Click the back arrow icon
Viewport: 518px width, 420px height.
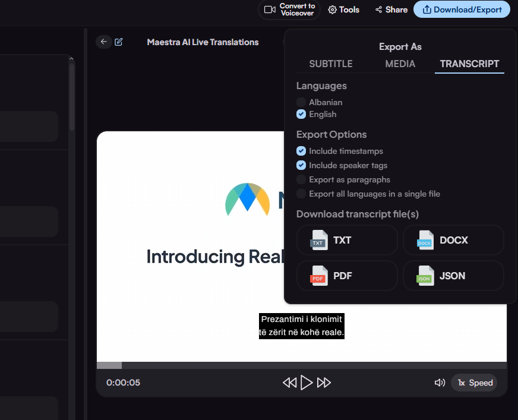coord(104,42)
